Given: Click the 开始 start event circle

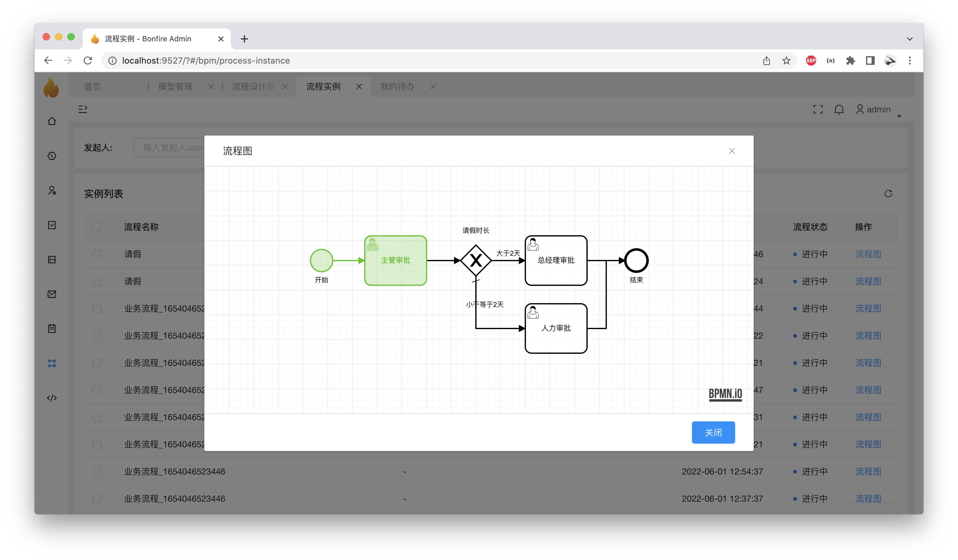Looking at the screenshot, I should 321,261.
